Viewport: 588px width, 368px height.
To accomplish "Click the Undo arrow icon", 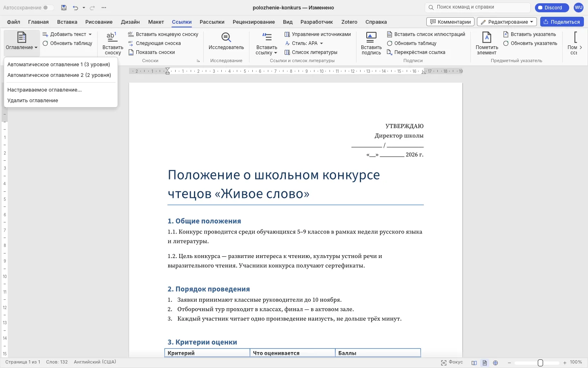I will pos(75,8).
